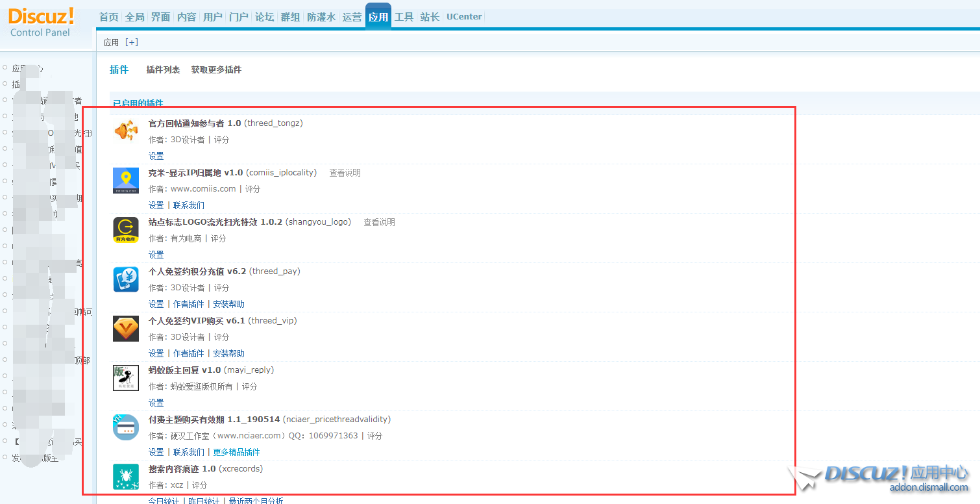Click 评分 for 蚂蚁版主回复 plugin

pos(249,386)
